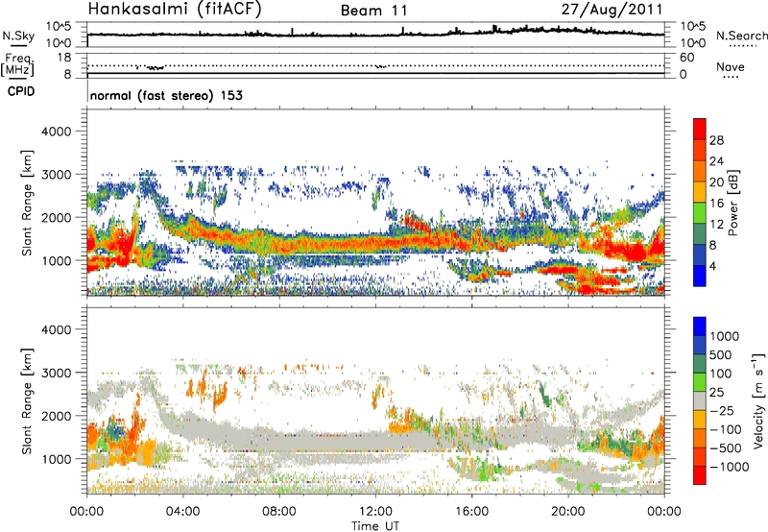Click the '16:00' time tick label
768x532 pixels.
(471, 512)
